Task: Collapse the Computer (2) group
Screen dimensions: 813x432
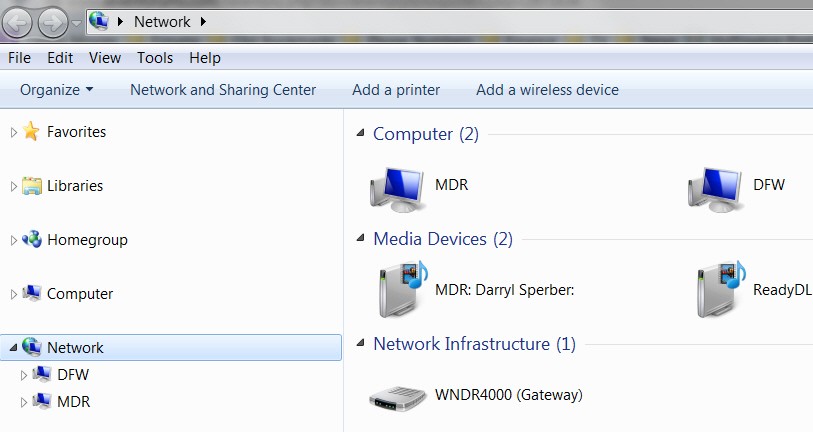Action: [x=360, y=133]
